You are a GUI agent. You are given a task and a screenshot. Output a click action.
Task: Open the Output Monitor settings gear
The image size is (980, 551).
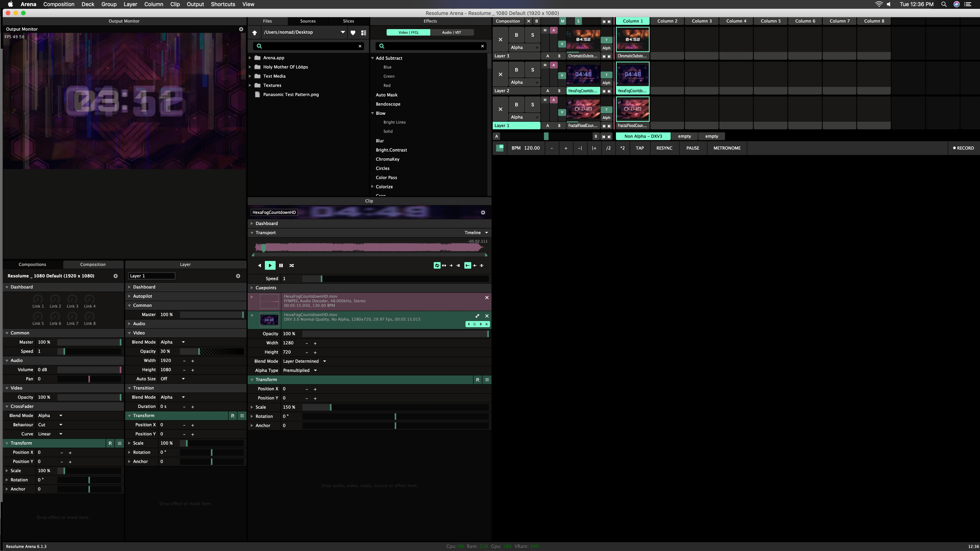241,29
